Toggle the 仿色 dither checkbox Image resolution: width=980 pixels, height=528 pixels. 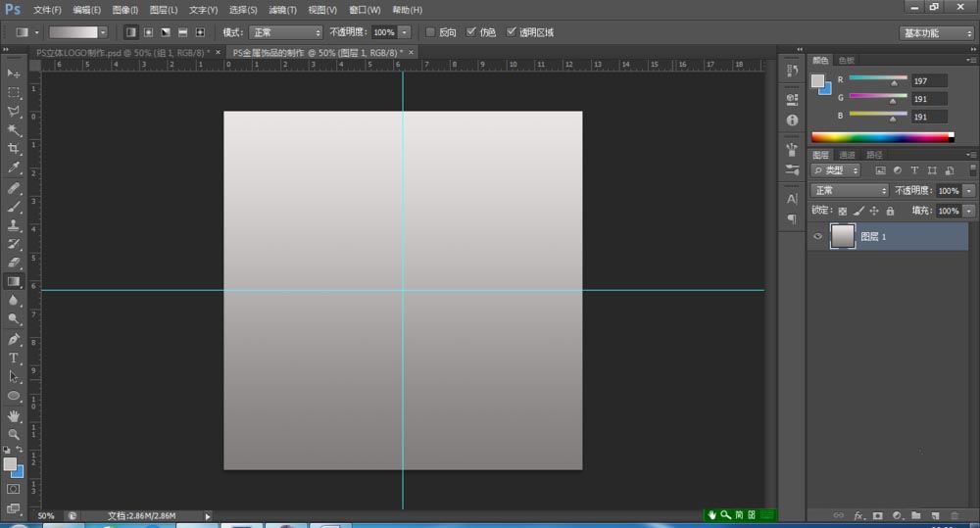[471, 32]
